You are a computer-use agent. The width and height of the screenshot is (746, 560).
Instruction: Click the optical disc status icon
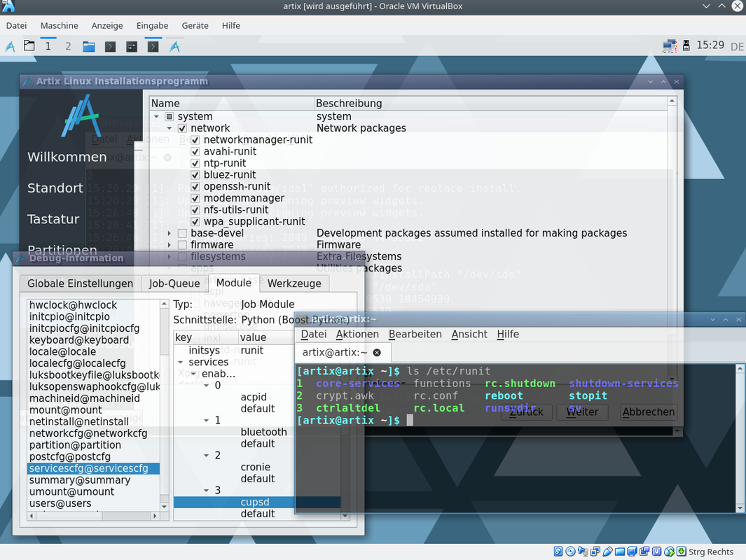pos(570,552)
